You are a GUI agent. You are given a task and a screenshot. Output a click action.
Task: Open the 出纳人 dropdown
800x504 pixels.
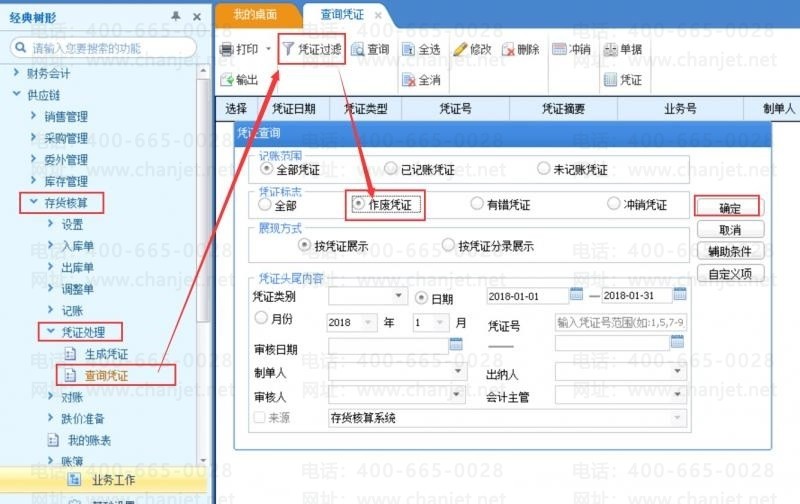coord(678,371)
